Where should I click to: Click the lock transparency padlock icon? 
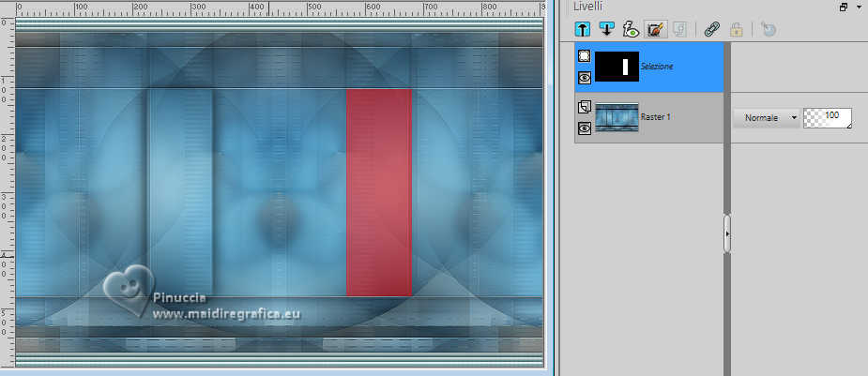coord(736,29)
